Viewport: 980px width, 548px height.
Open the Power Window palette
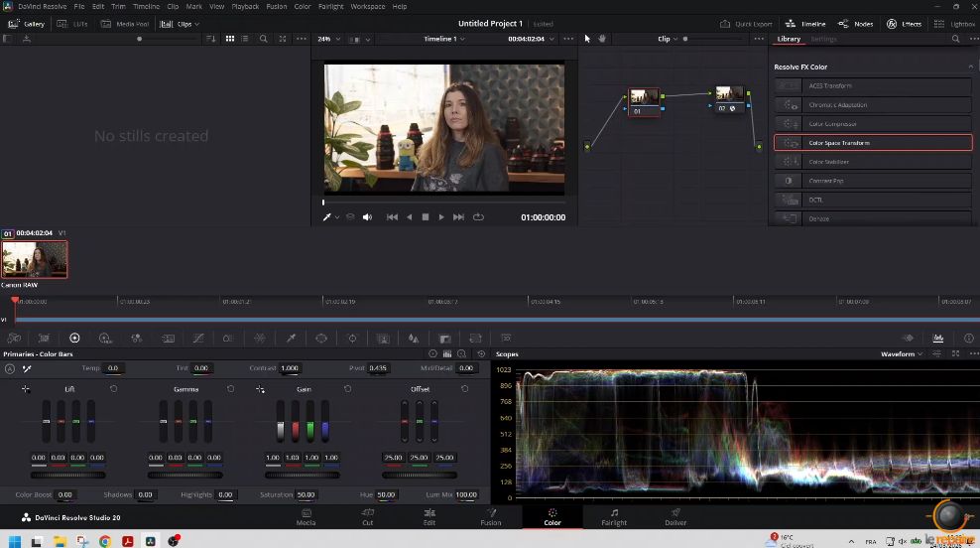(321, 338)
